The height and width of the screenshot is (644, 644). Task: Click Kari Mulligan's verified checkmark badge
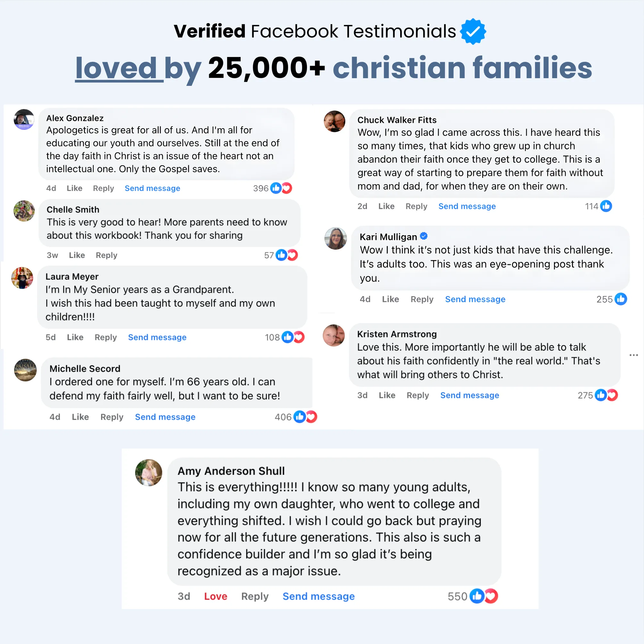pos(424,236)
